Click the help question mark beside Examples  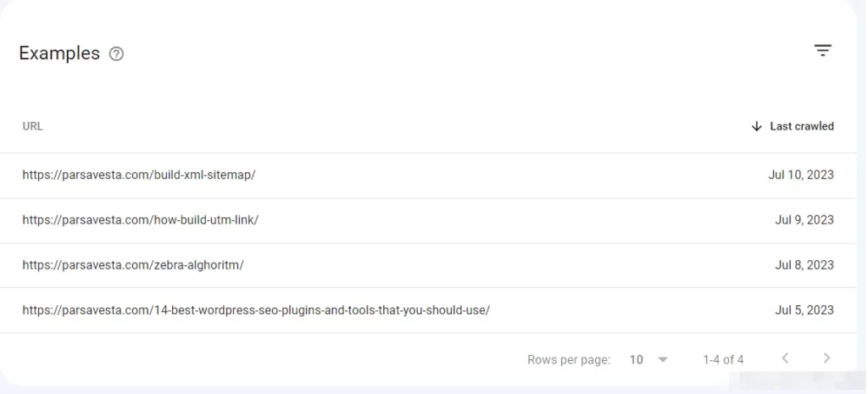pos(116,53)
